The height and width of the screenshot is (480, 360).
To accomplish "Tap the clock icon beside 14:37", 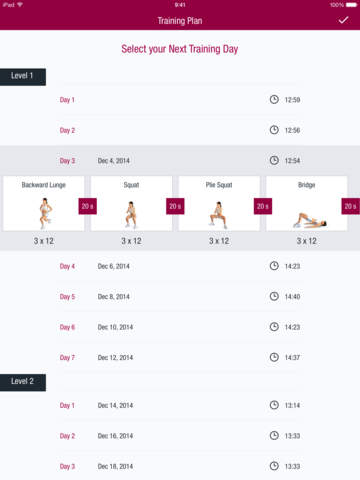I will [274, 357].
